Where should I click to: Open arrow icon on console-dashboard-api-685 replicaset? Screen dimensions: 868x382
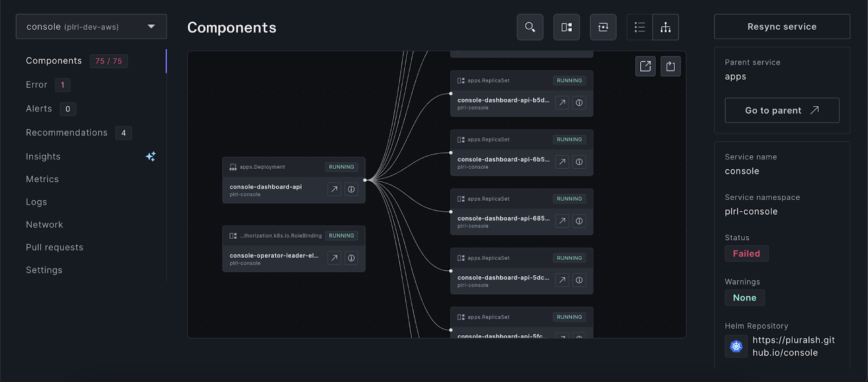click(x=562, y=221)
